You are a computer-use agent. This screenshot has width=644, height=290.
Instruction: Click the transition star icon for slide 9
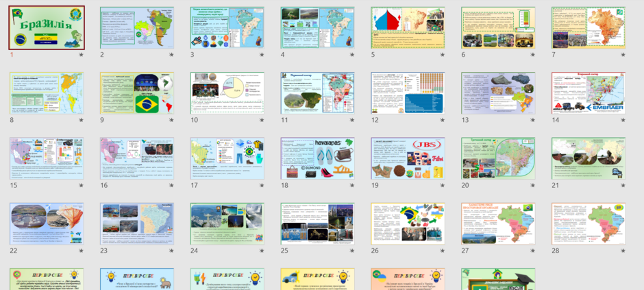tap(171, 120)
